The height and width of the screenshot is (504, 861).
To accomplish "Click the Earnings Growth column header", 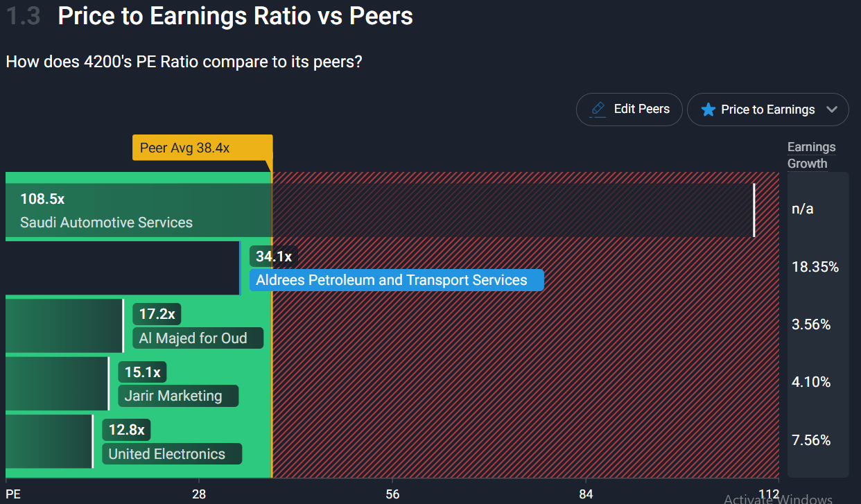I will pyautogui.click(x=811, y=155).
